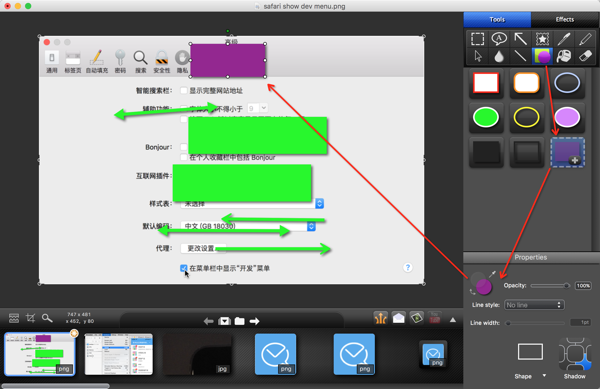The width and height of the screenshot is (600, 389).
Task: Select the Eraser tool
Action: 585,56
